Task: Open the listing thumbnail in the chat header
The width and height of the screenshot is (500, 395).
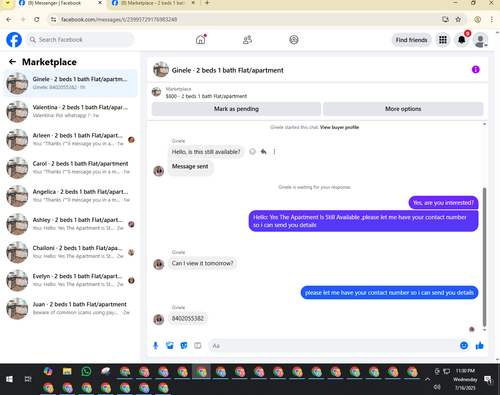Action: (161, 69)
